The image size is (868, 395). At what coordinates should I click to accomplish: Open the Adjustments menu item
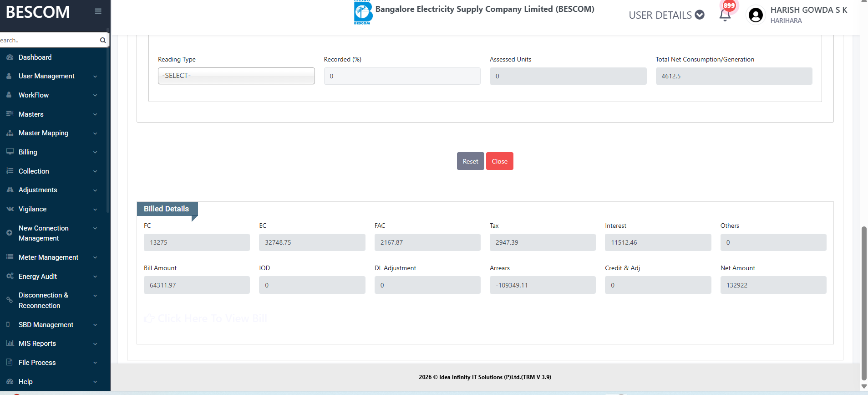(x=38, y=190)
